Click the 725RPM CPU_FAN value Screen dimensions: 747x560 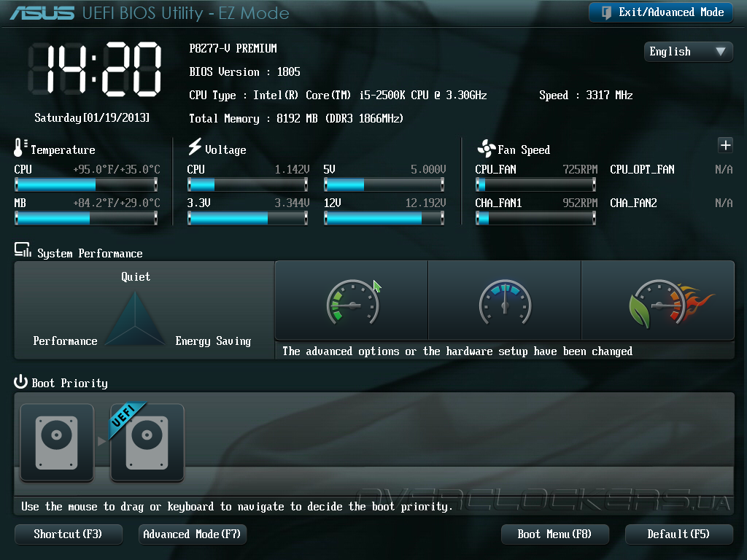[580, 169]
